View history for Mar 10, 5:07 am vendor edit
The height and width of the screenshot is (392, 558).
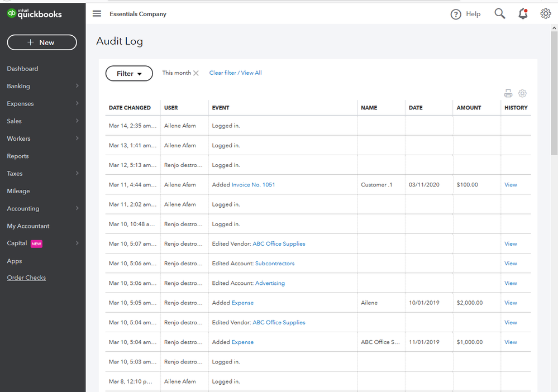pyautogui.click(x=511, y=243)
